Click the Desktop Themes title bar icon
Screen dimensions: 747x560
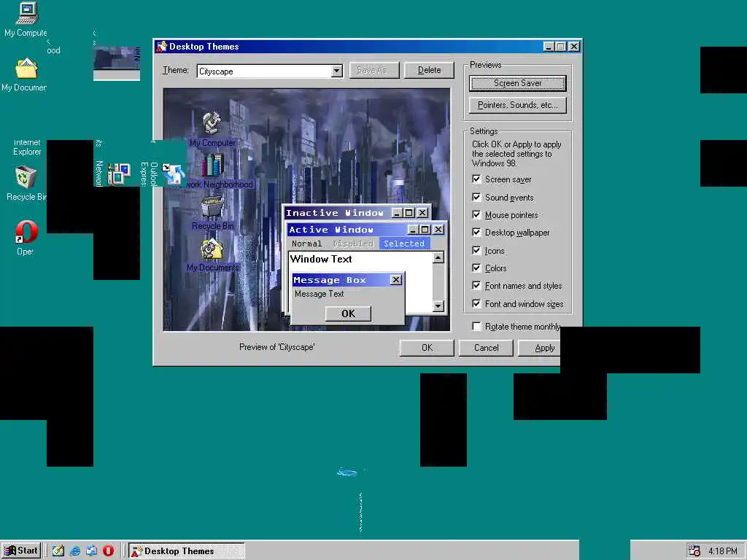162,46
